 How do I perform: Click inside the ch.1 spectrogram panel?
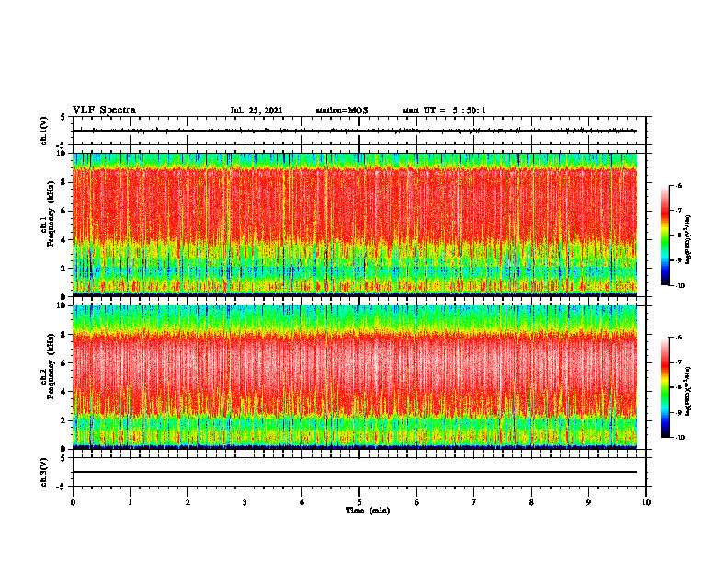355,224
